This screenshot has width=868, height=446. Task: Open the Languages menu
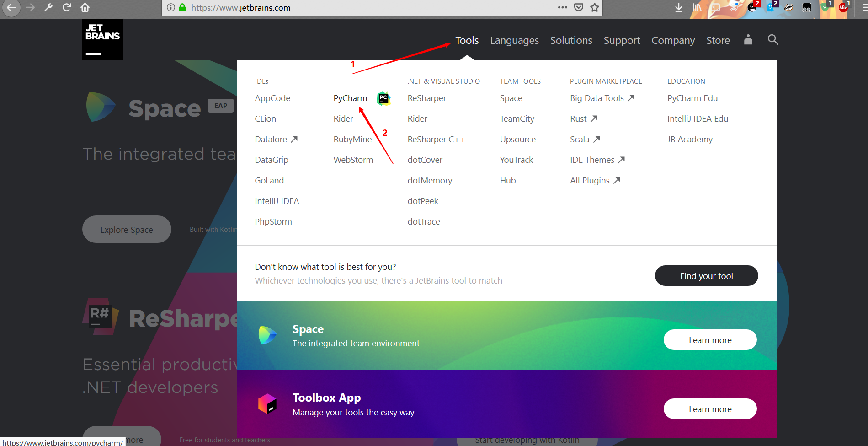tap(514, 41)
